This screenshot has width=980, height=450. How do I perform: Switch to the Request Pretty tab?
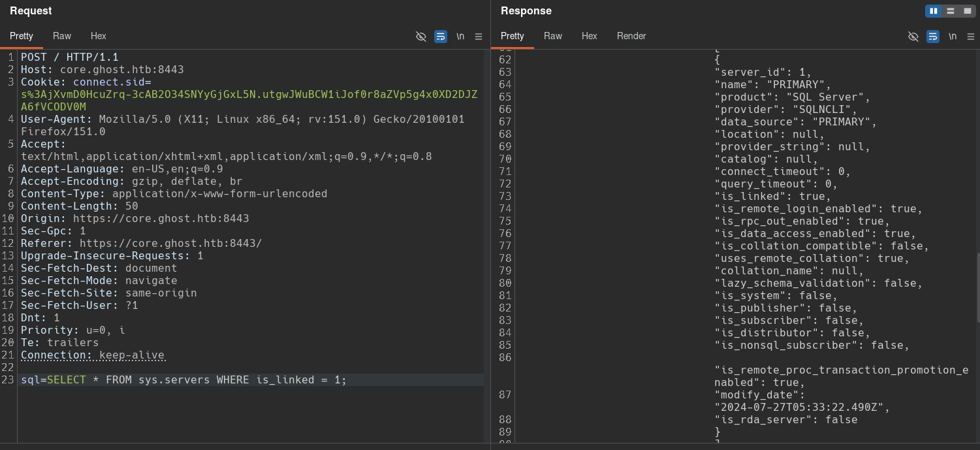click(22, 36)
